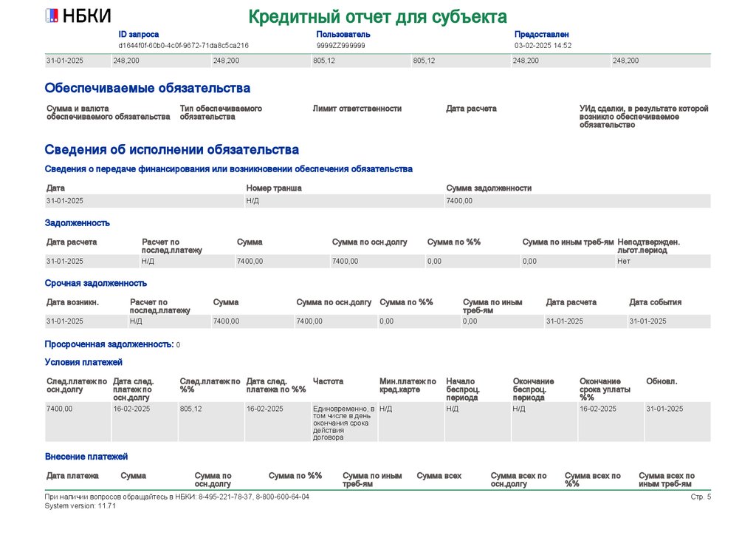Select the report title 'Кредитный отчет для субъекта'
756x535 pixels.
(377, 17)
